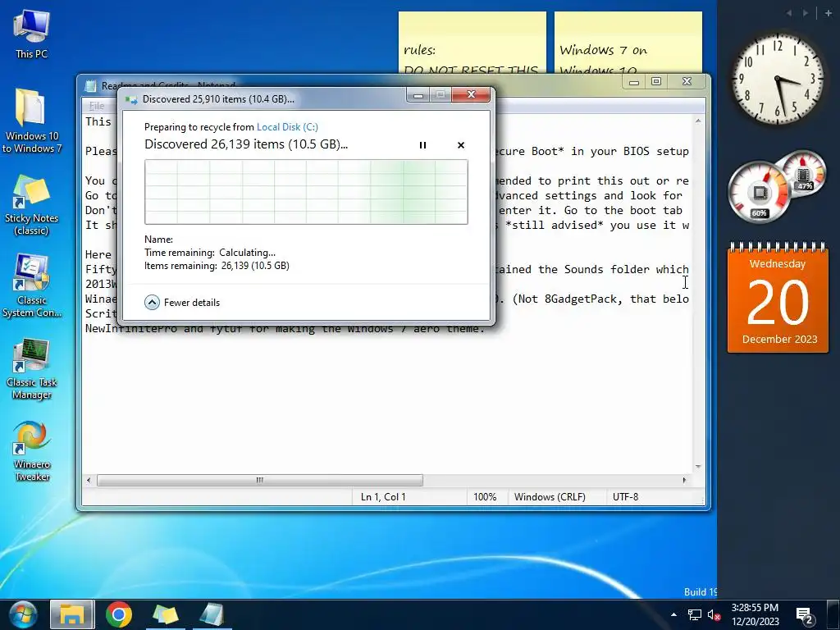Launch Sticky Notes (classic) shortcut
The height and width of the screenshot is (630, 840).
click(31, 204)
